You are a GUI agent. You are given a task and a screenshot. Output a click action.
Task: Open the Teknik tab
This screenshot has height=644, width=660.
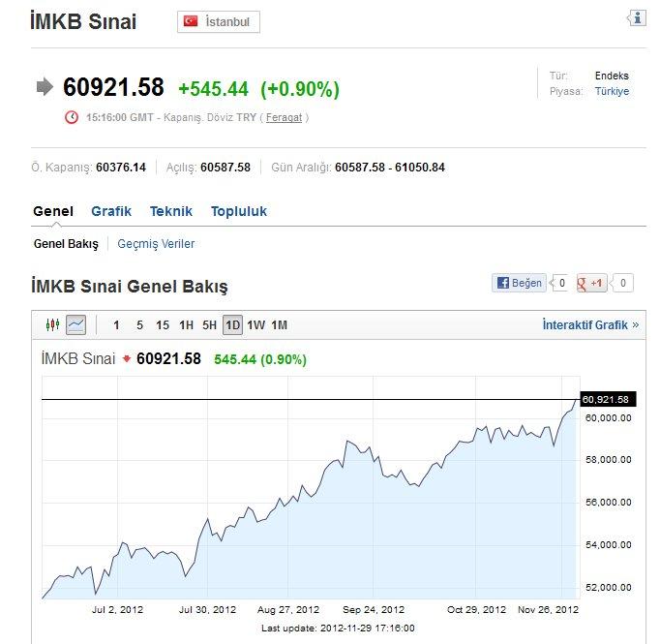coord(171,211)
